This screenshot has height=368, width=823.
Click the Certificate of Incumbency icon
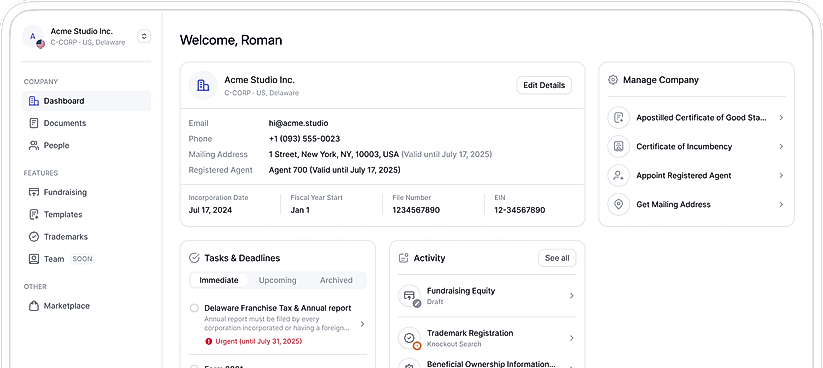pyautogui.click(x=618, y=146)
